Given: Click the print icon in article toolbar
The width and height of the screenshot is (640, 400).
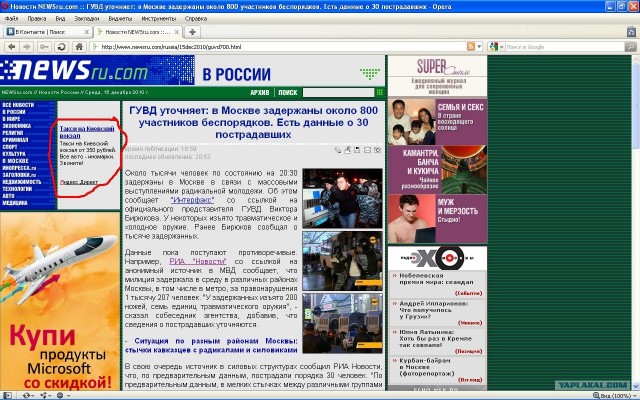Looking at the screenshot, I should 347,150.
